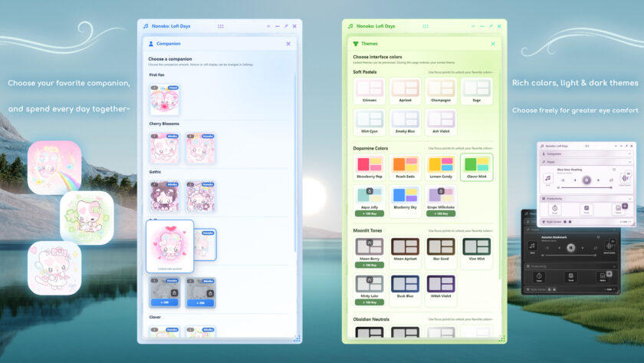Image resolution: width=644 pixels, height=363 pixels.
Task: Click the lock icon on Grape Milkshake theme
Action: 441,191
